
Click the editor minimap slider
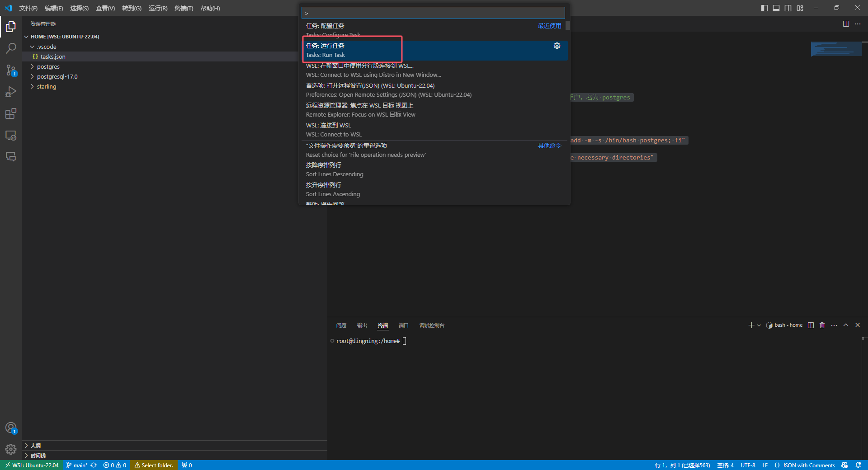836,49
